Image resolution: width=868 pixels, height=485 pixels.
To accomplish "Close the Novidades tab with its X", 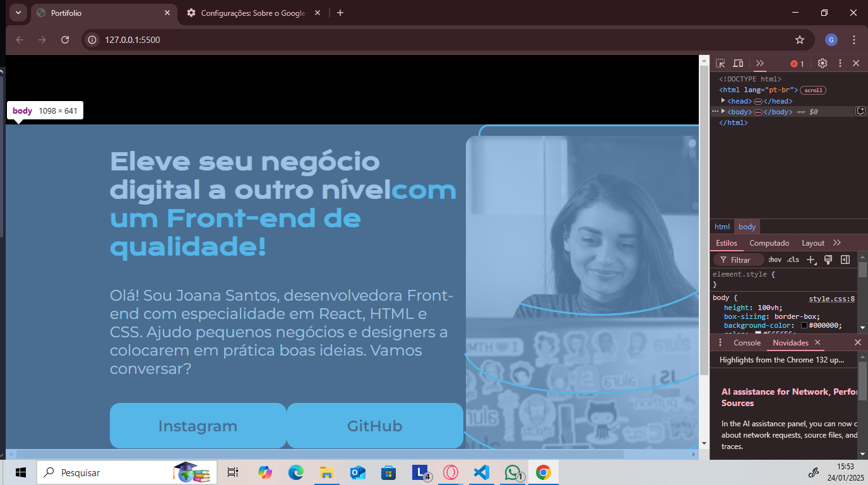I will click(817, 342).
